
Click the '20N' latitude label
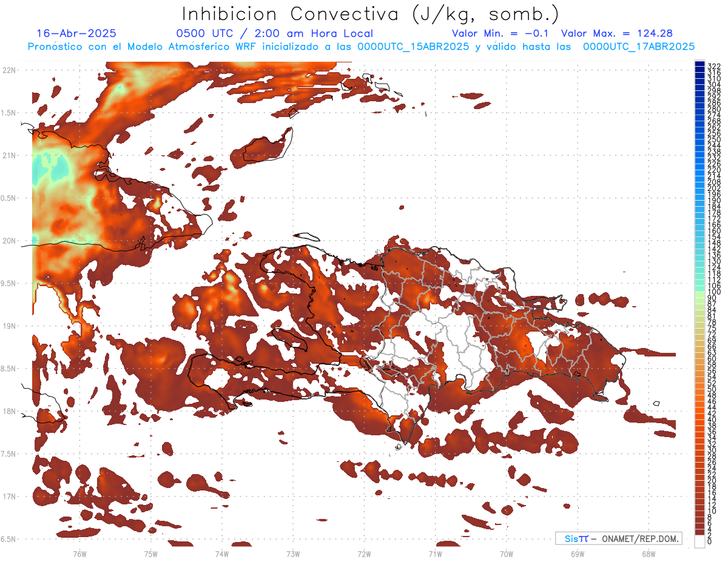tap(10, 241)
